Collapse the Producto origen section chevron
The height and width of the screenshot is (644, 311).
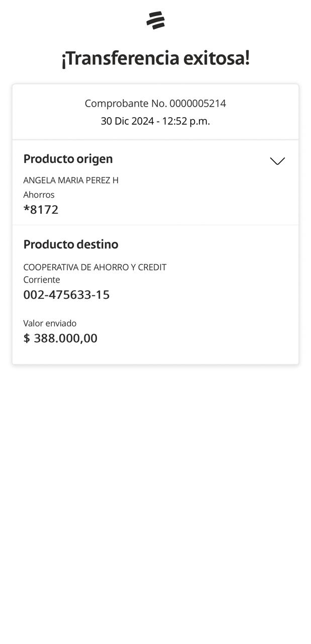[x=277, y=161]
